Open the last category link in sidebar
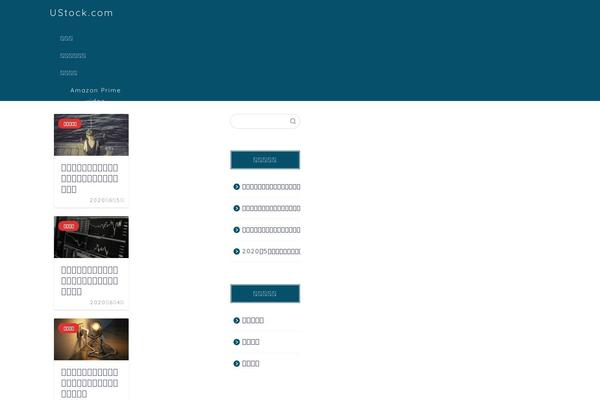The image size is (600, 400). pyautogui.click(x=250, y=363)
